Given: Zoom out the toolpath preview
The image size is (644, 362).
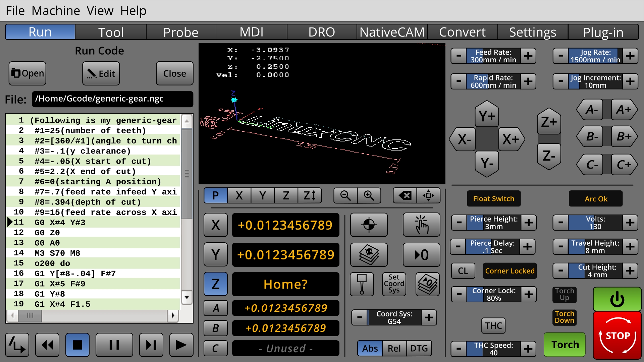Looking at the screenshot, I should point(345,195).
